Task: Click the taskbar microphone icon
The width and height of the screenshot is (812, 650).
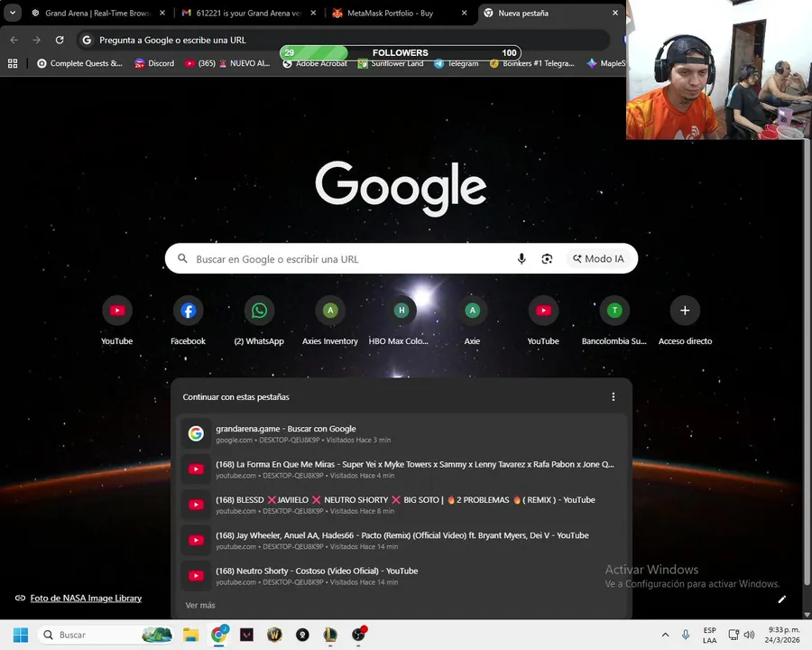Action: tap(686, 635)
